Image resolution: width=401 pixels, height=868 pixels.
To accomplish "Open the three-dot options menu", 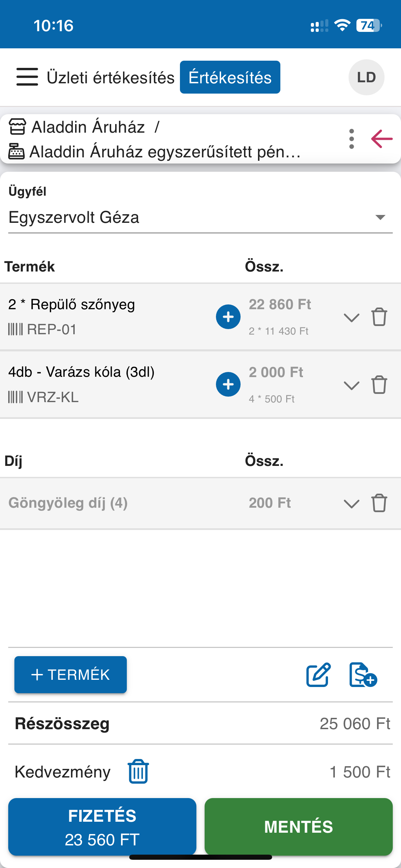I will click(351, 139).
